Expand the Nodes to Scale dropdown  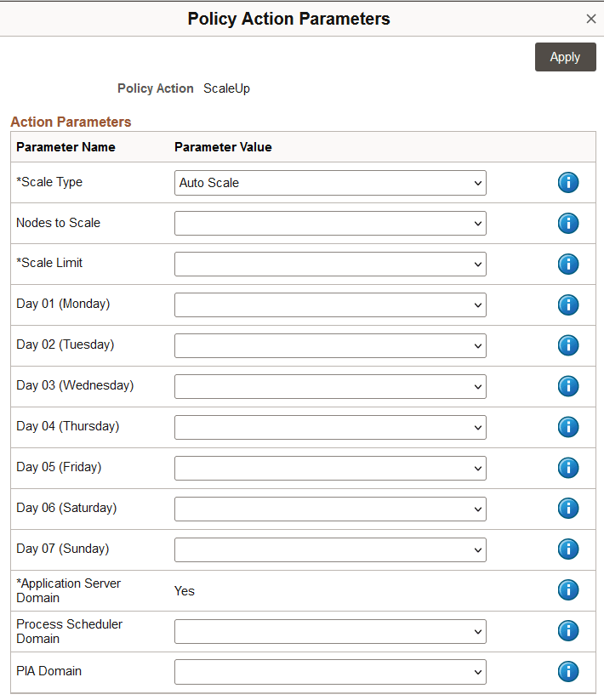[x=330, y=223]
